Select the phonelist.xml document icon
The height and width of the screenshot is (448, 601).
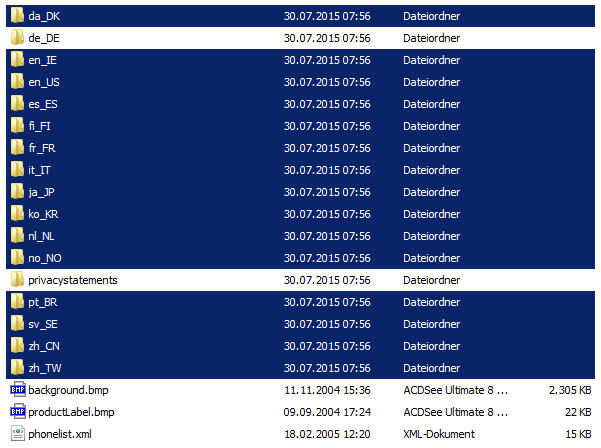pos(17,434)
